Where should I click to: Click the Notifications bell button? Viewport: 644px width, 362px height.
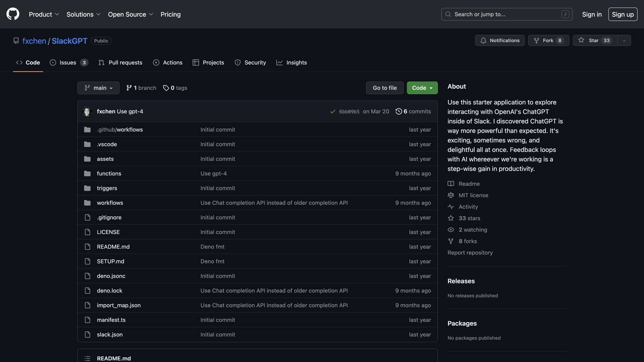499,41
